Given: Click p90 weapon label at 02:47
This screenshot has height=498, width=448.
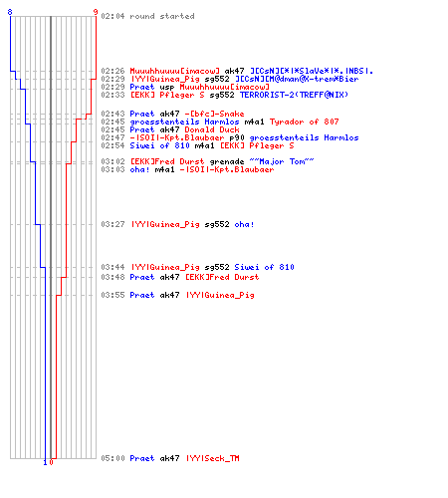Looking at the screenshot, I should [x=237, y=137].
